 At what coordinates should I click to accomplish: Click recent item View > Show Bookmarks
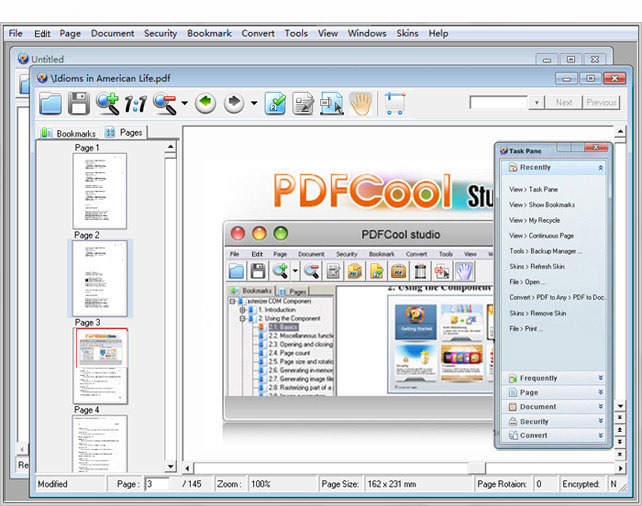click(542, 205)
